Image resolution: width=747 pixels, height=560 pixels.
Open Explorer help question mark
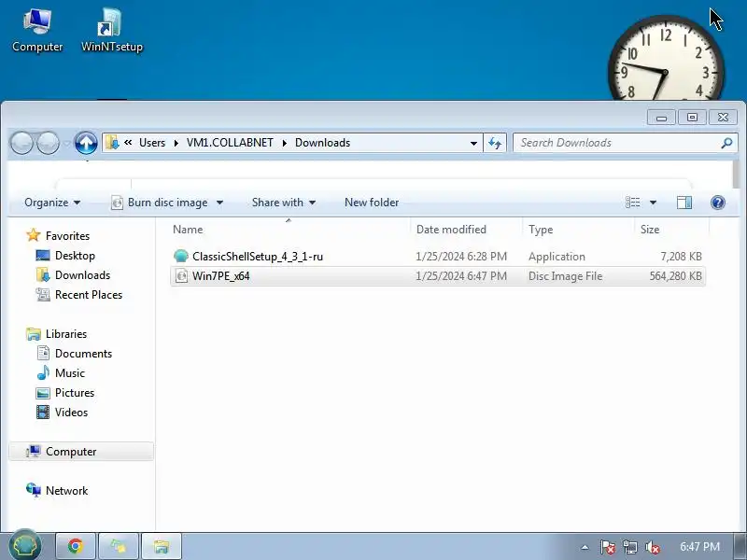click(717, 203)
